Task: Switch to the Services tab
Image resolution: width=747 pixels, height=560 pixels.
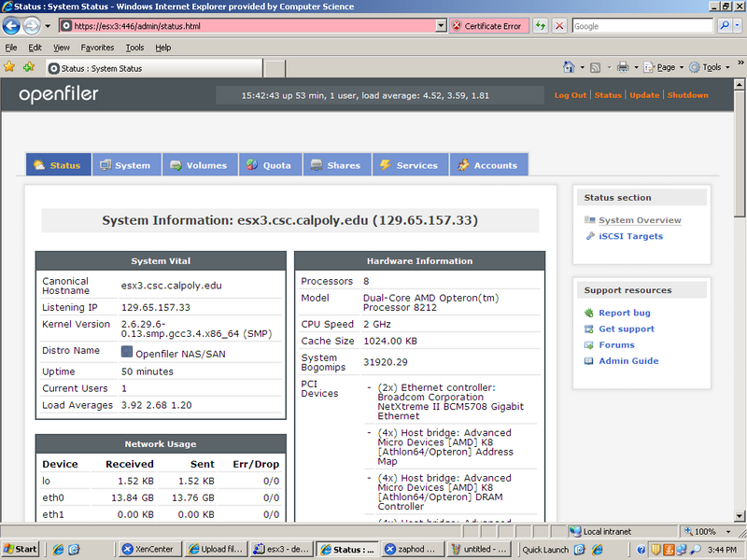Action: pyautogui.click(x=410, y=165)
